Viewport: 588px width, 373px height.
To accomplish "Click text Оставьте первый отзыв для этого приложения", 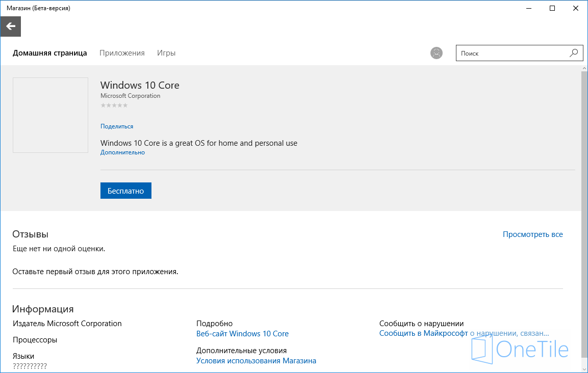I will [95, 272].
